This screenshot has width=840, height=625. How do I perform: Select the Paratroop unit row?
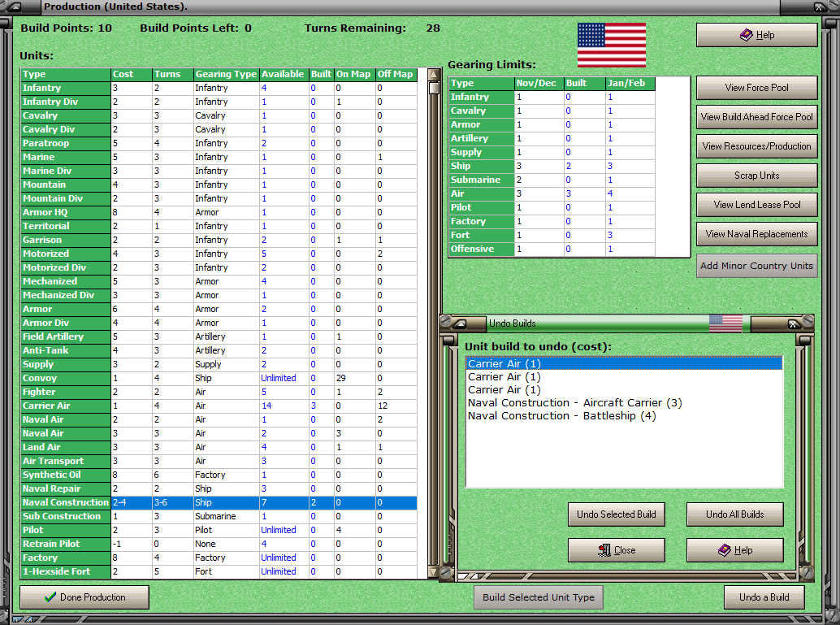click(219, 143)
